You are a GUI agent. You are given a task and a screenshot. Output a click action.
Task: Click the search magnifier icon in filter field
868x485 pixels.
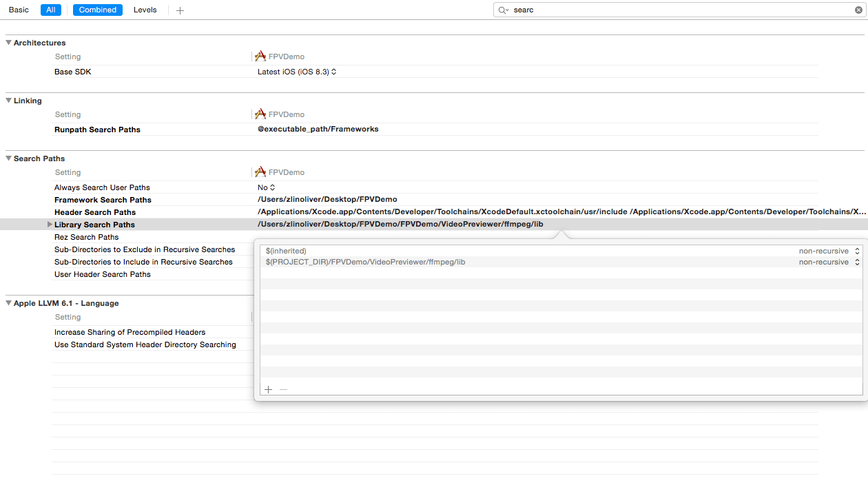[x=504, y=10]
